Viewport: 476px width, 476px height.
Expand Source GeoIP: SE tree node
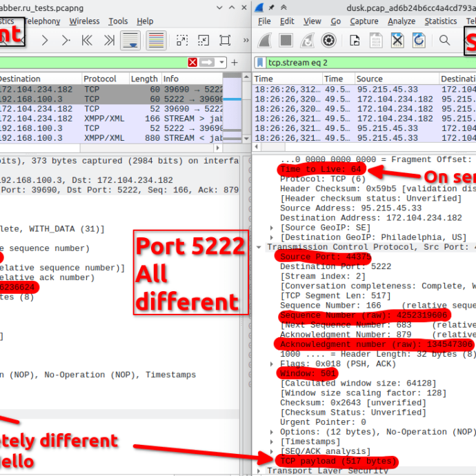pos(271,228)
